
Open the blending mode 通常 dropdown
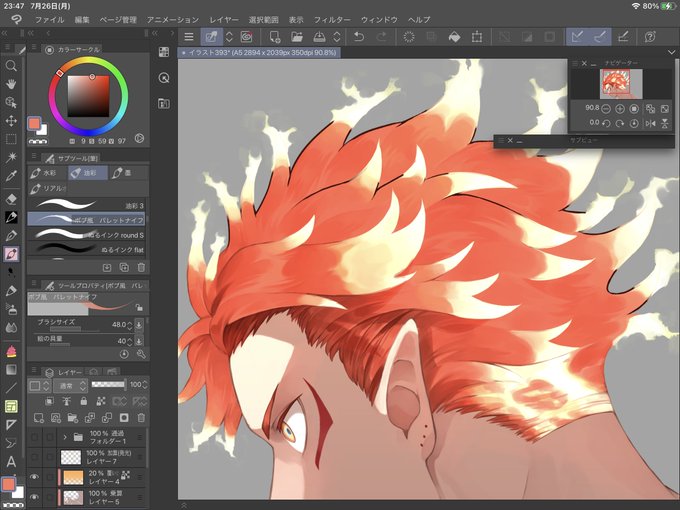(x=71, y=386)
